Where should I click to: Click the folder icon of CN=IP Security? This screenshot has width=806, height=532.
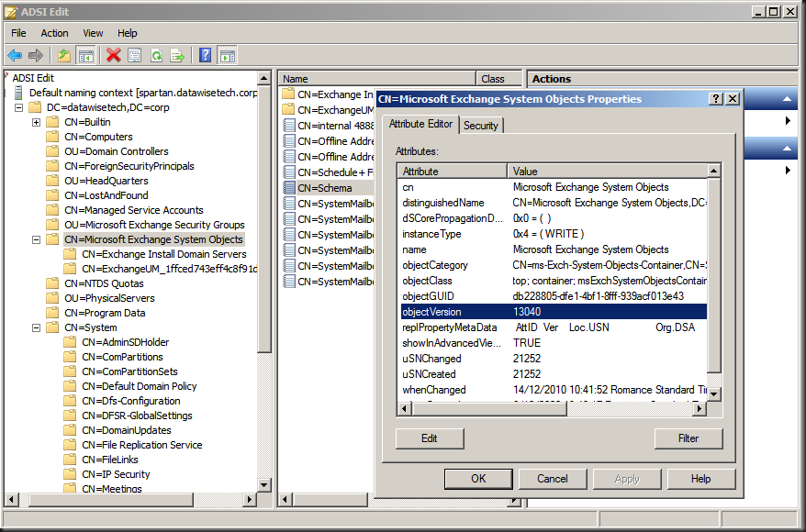pyautogui.click(x=70, y=474)
